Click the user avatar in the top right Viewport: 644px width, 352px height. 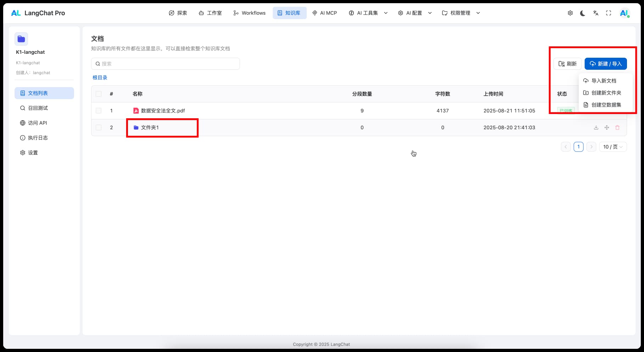tap(624, 13)
